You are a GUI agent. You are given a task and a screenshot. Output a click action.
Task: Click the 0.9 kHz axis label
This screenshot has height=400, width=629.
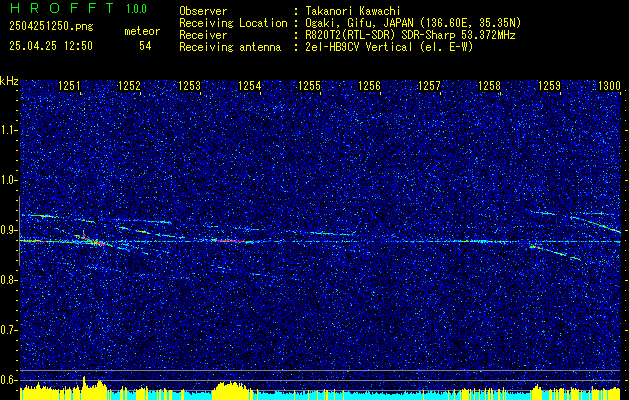pyautogui.click(x=9, y=230)
